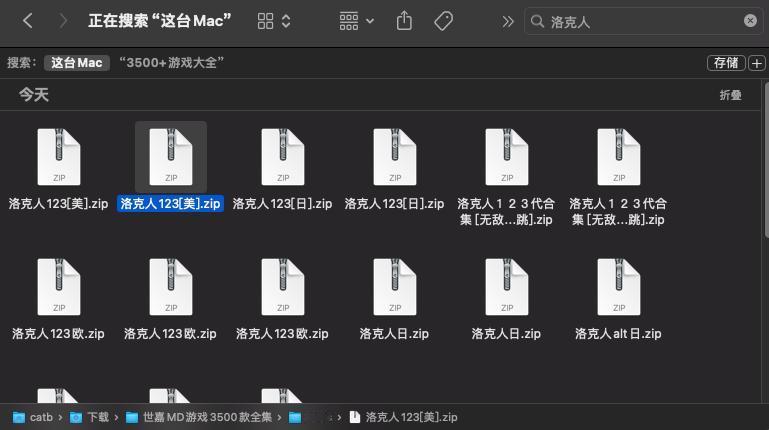Select the 这台 Mac search scope
769x430 pixels.
pos(77,63)
